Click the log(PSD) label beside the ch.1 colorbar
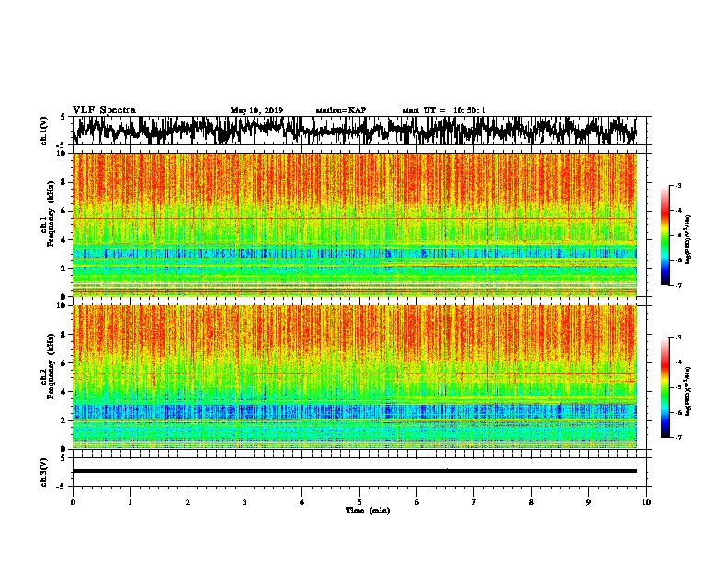The height and width of the screenshot is (563, 728). (688, 240)
